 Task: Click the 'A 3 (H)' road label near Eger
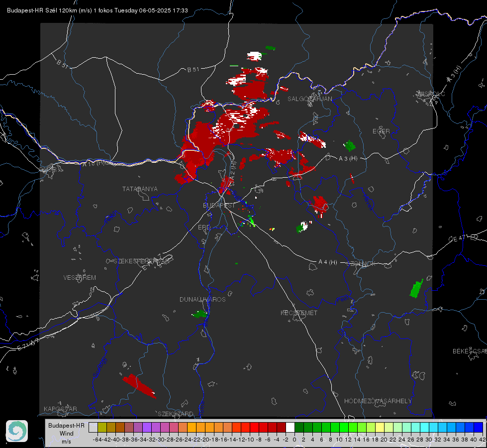click(348, 159)
